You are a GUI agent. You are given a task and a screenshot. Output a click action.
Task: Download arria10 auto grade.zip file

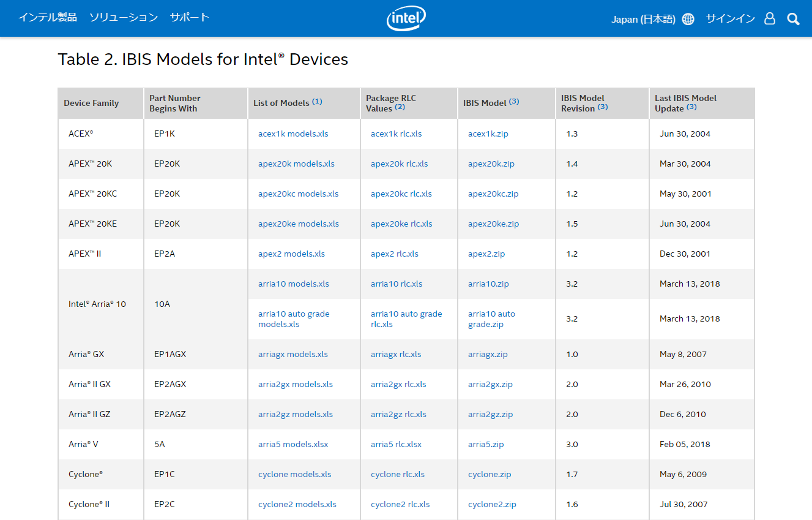pyautogui.click(x=491, y=319)
